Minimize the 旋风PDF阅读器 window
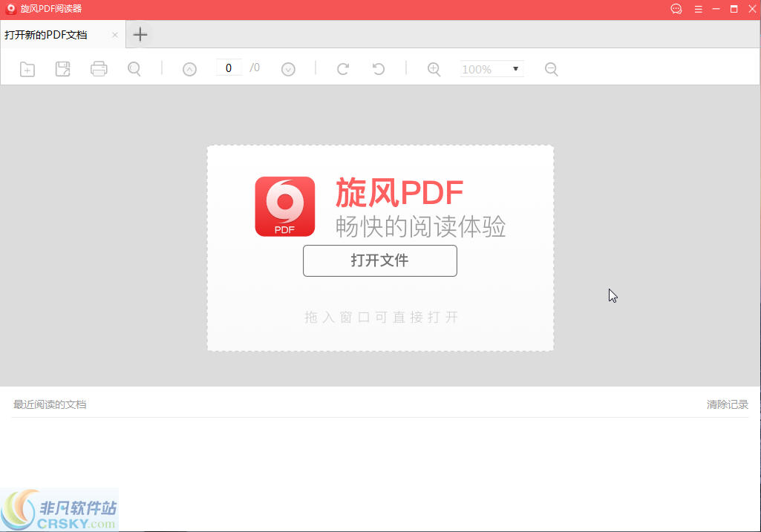The height and width of the screenshot is (532, 761). [716, 9]
